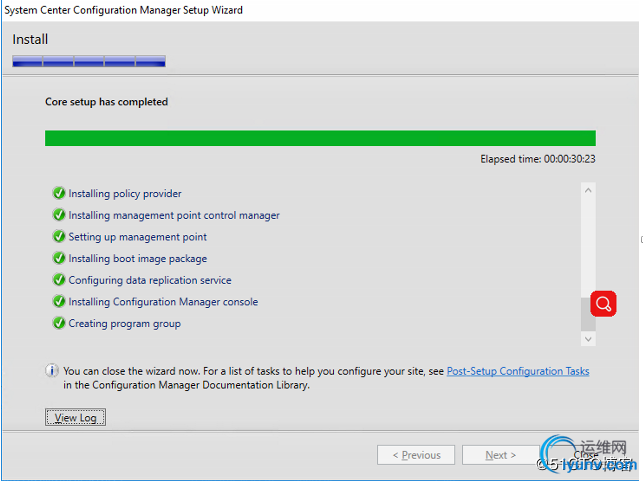
Task: Click the View Log button
Action: point(75,417)
